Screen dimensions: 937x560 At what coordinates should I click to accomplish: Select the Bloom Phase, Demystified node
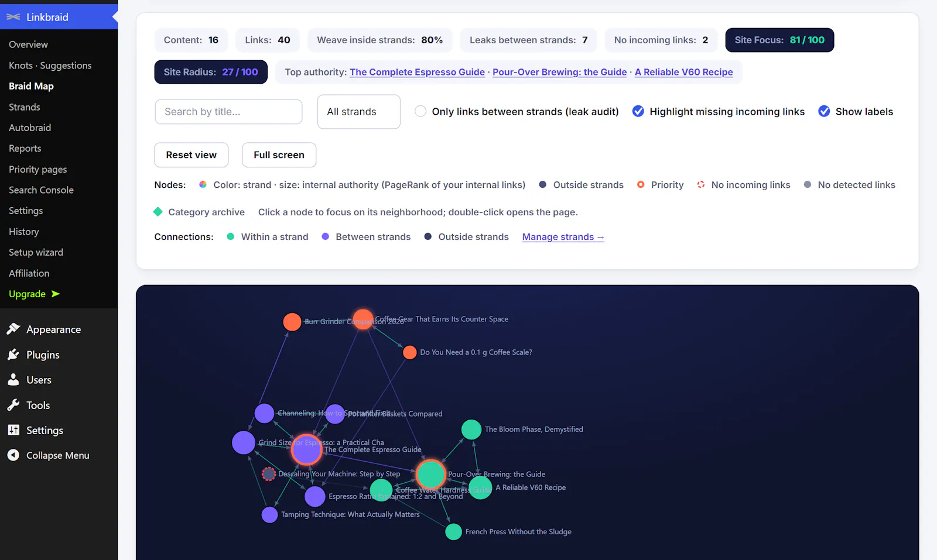point(471,429)
